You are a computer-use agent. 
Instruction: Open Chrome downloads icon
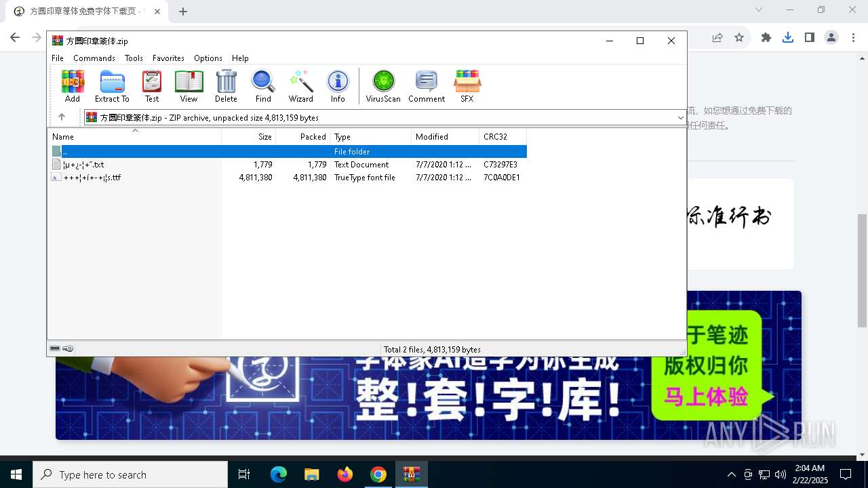tap(788, 38)
